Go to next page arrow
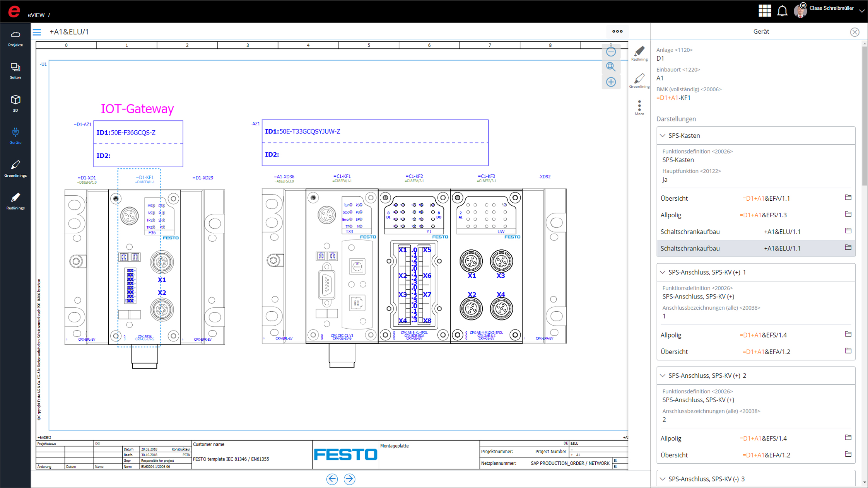Screen dimensions: 868x488 [349, 479]
